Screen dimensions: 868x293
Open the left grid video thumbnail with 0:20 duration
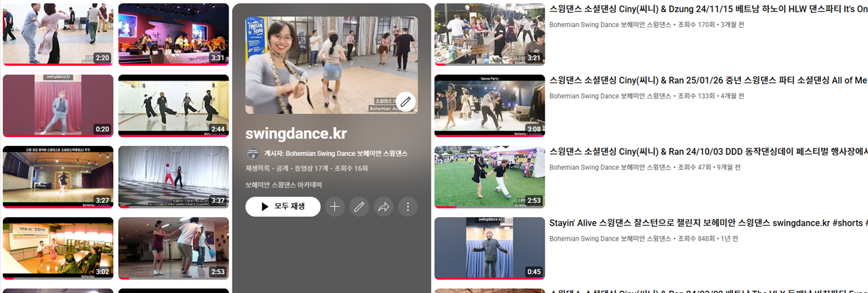[58, 106]
